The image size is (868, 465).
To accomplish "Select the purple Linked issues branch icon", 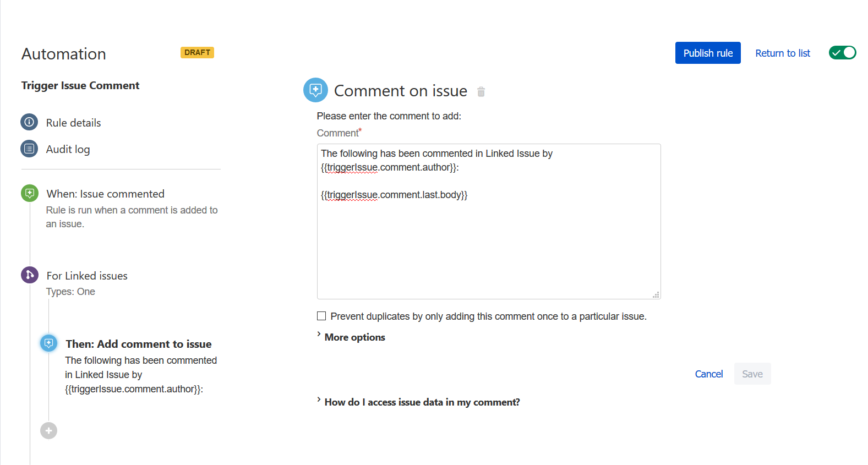I will pyautogui.click(x=30, y=275).
